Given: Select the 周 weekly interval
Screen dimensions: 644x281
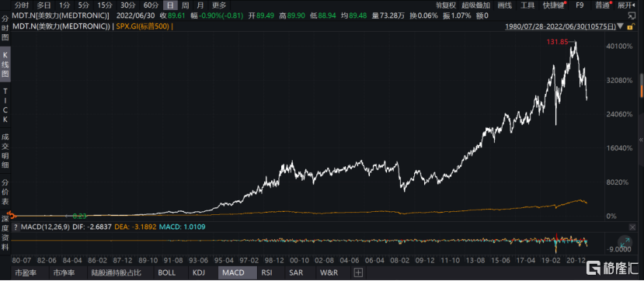Looking at the screenshot, I should (185, 5).
